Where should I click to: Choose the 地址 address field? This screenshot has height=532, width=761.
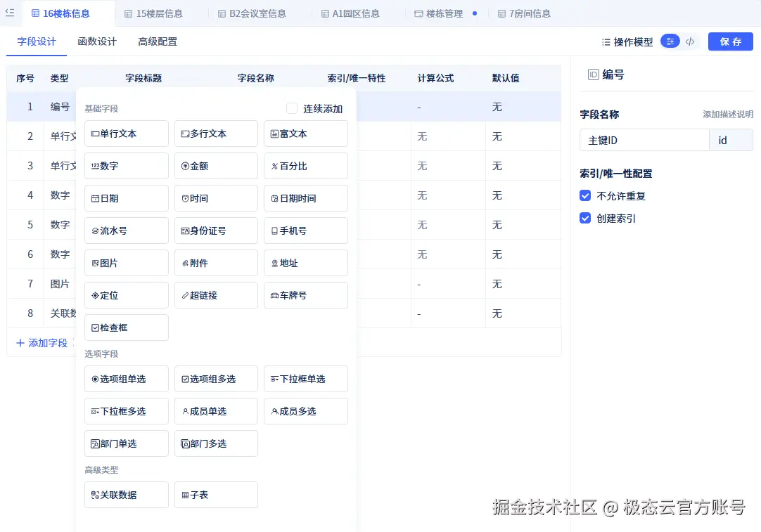306,263
